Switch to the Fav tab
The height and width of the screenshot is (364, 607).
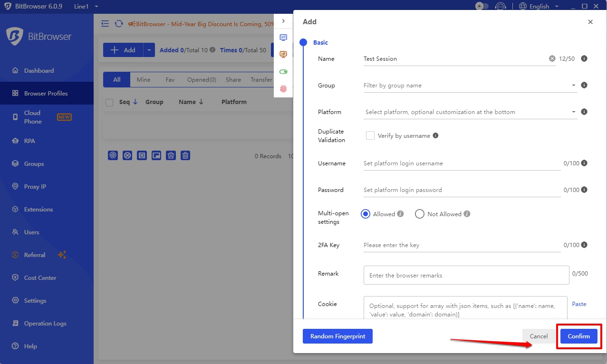[x=170, y=80]
